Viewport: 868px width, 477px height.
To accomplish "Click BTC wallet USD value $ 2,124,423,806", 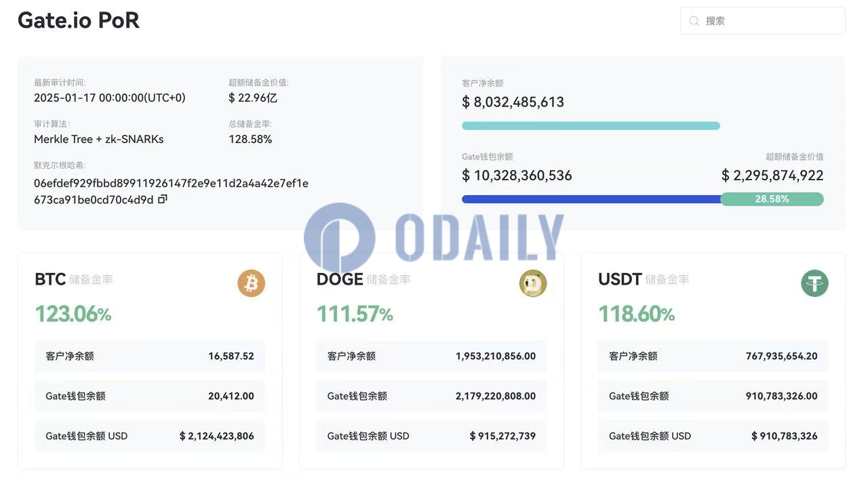I will tap(217, 436).
